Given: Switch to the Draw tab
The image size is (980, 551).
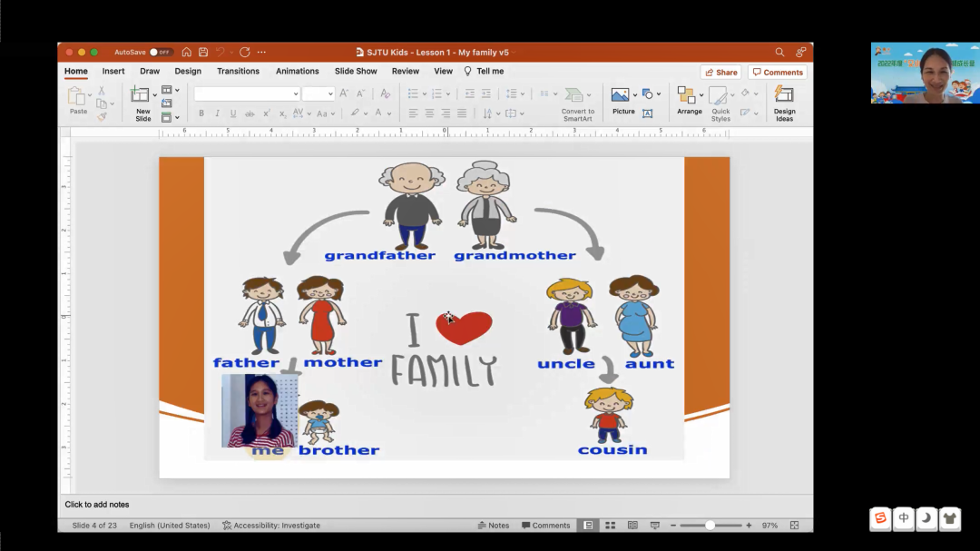Looking at the screenshot, I should point(150,72).
